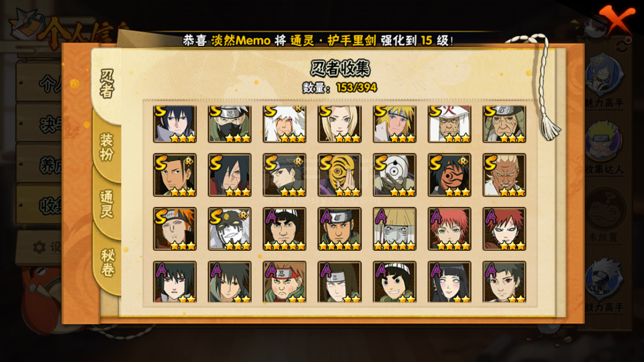
Task: Open S-rank Sasuke ninja card
Action: pos(174,124)
